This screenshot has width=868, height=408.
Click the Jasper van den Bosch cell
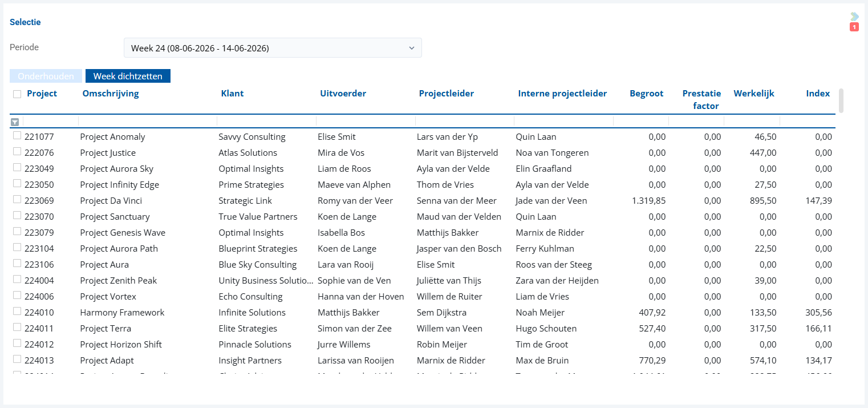pos(459,249)
